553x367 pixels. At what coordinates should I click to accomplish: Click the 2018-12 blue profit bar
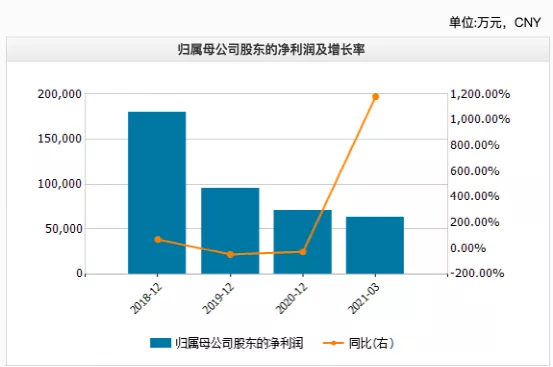(x=157, y=192)
